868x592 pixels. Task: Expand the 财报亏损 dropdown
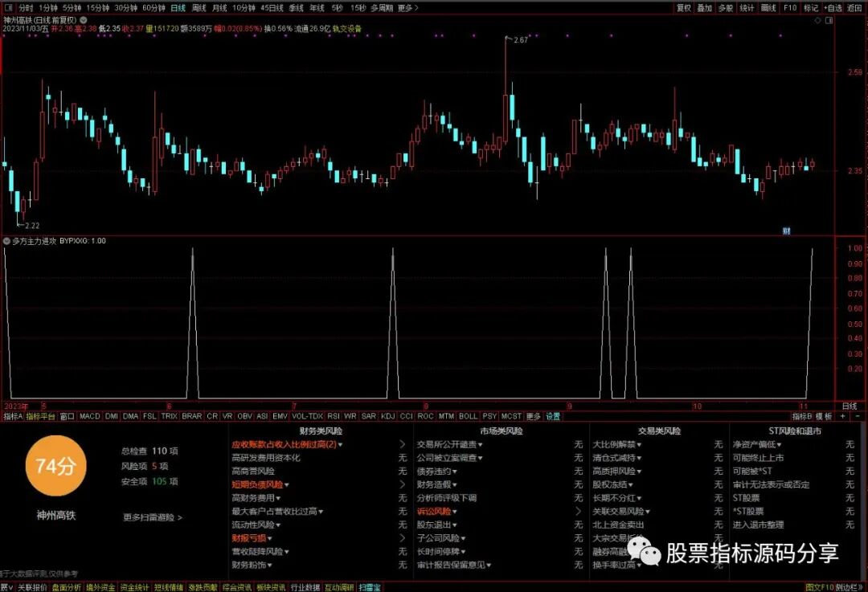point(269,538)
